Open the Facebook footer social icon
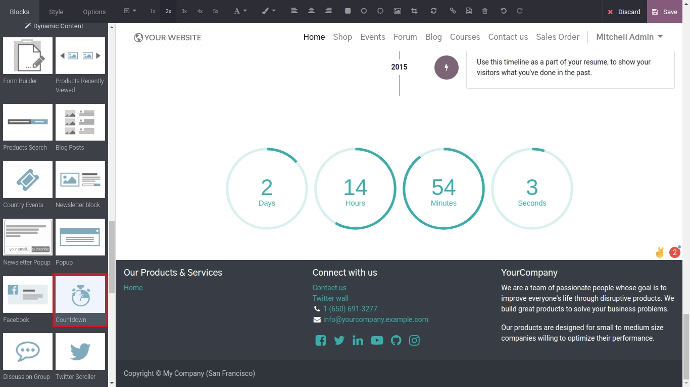690x387 pixels. coord(320,340)
